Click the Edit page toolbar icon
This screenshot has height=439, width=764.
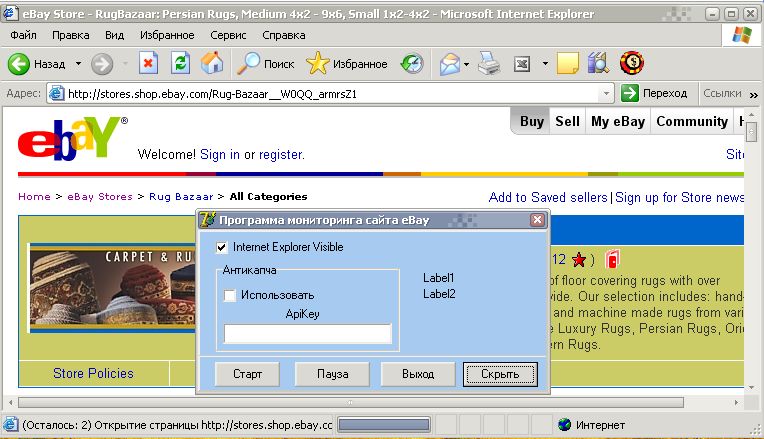point(522,64)
